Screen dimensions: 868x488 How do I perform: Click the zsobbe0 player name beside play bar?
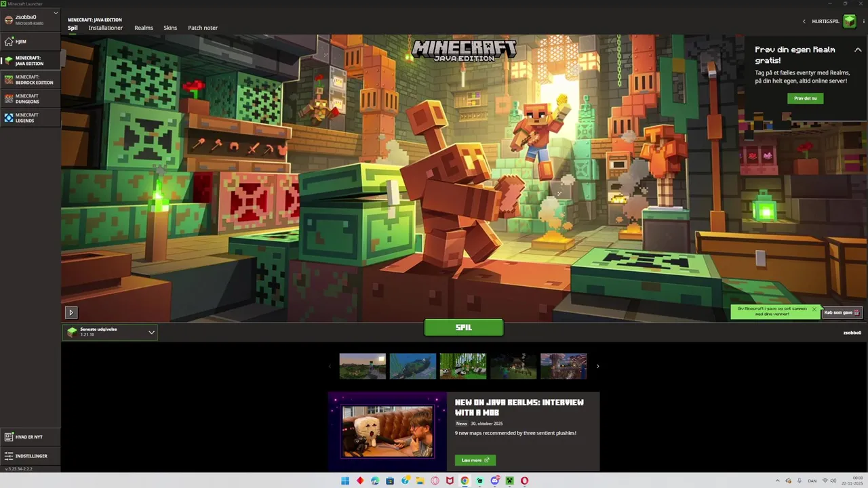coord(852,333)
